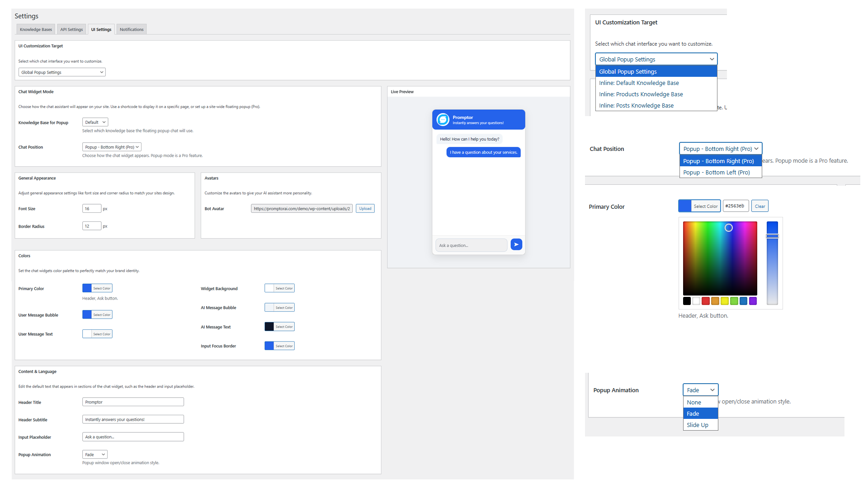Select the Slide Up animation option
This screenshot has height=488, width=868.
tap(698, 425)
